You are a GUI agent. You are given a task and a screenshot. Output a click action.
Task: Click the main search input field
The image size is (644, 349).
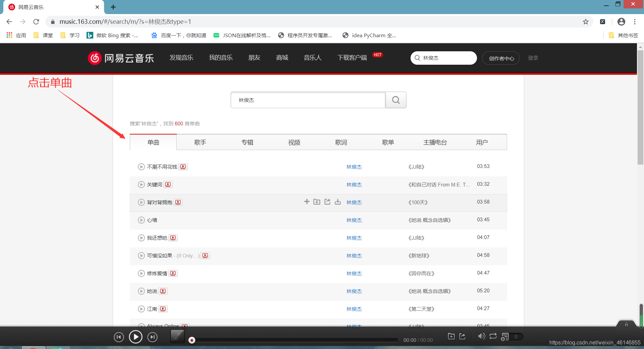click(x=308, y=100)
